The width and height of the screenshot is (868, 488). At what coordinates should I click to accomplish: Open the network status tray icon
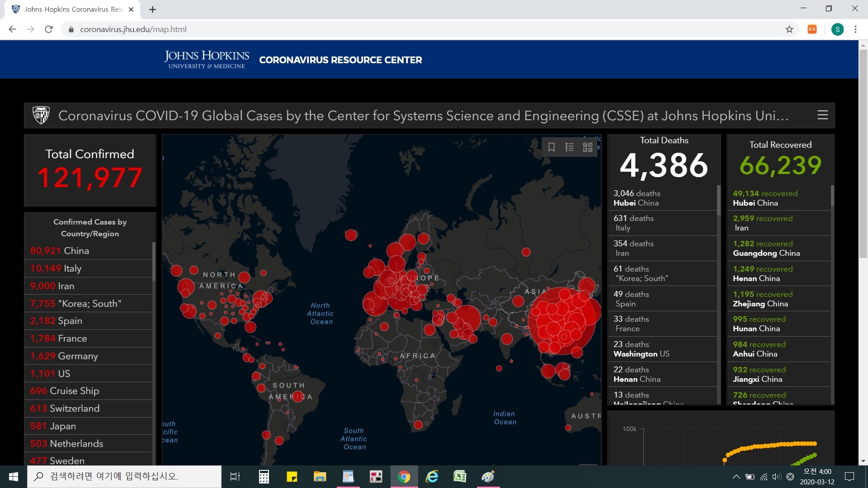(x=764, y=477)
